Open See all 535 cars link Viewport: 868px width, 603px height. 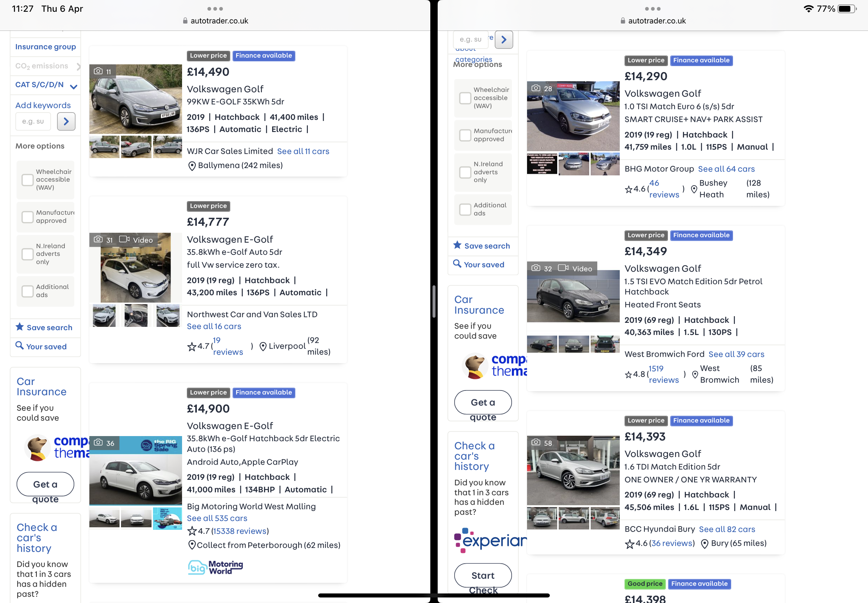pos(217,518)
